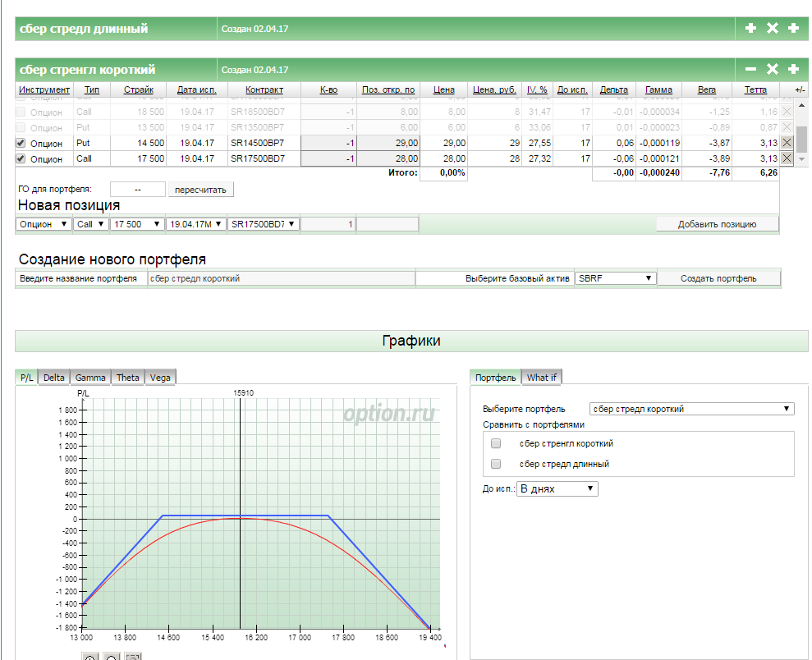Open the What if tab
The width and height of the screenshot is (812, 660).
(541, 378)
